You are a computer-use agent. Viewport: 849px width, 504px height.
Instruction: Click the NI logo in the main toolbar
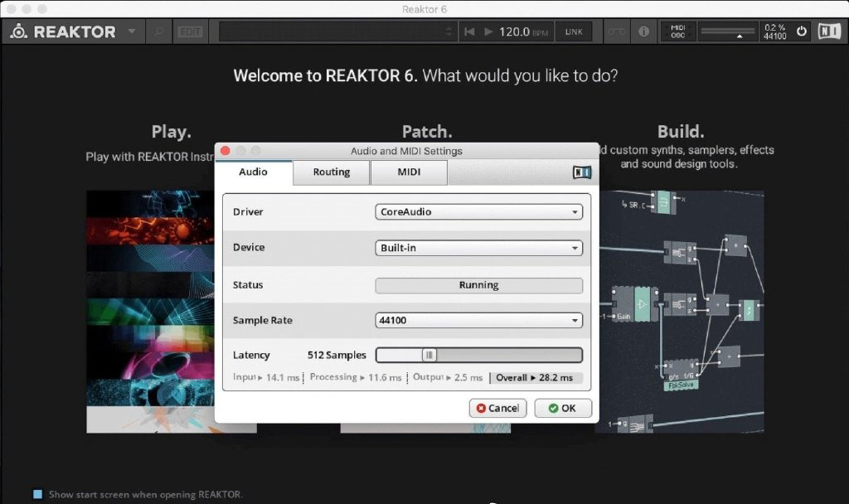(828, 31)
